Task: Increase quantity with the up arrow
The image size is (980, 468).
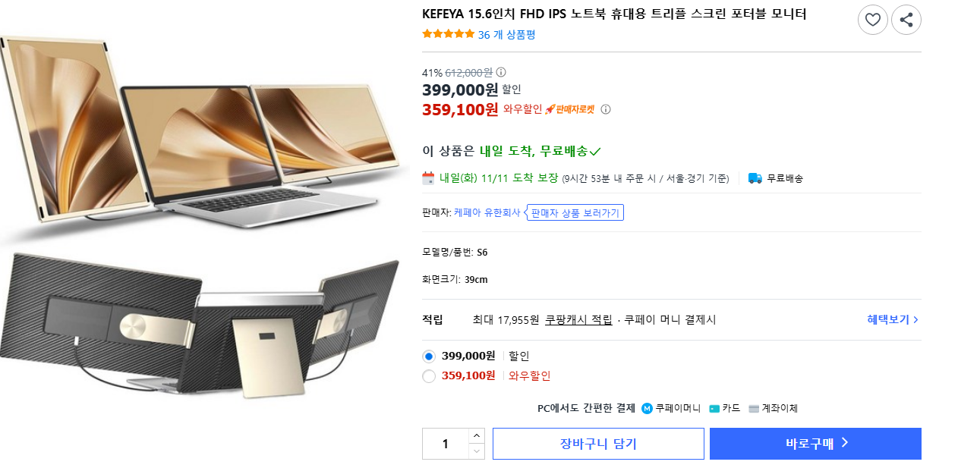Action: 476,435
